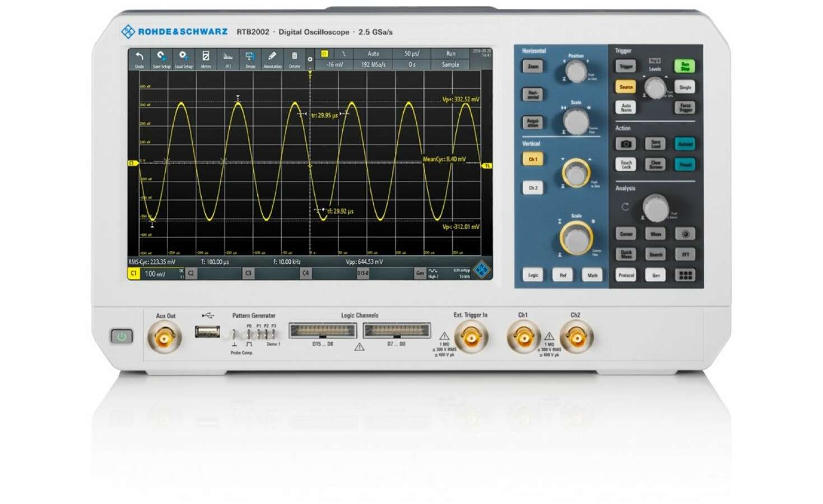Select the Annotation pencil icon
This screenshot has height=504, width=823.
pyautogui.click(x=272, y=59)
